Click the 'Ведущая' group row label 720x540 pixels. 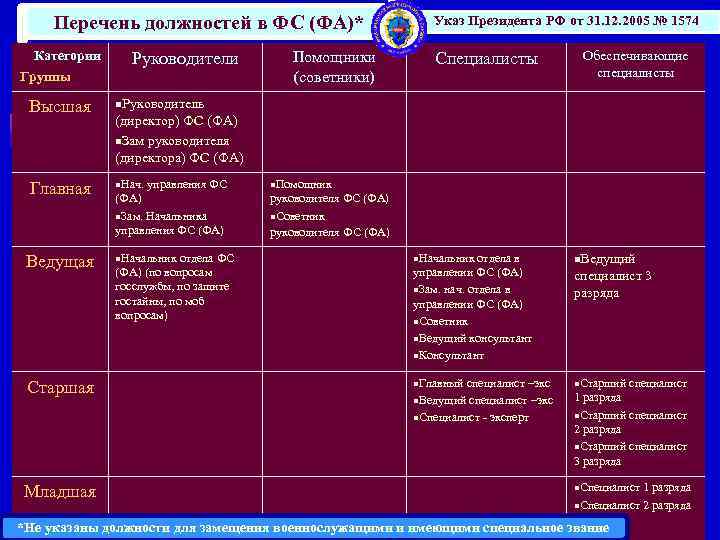pyautogui.click(x=60, y=262)
